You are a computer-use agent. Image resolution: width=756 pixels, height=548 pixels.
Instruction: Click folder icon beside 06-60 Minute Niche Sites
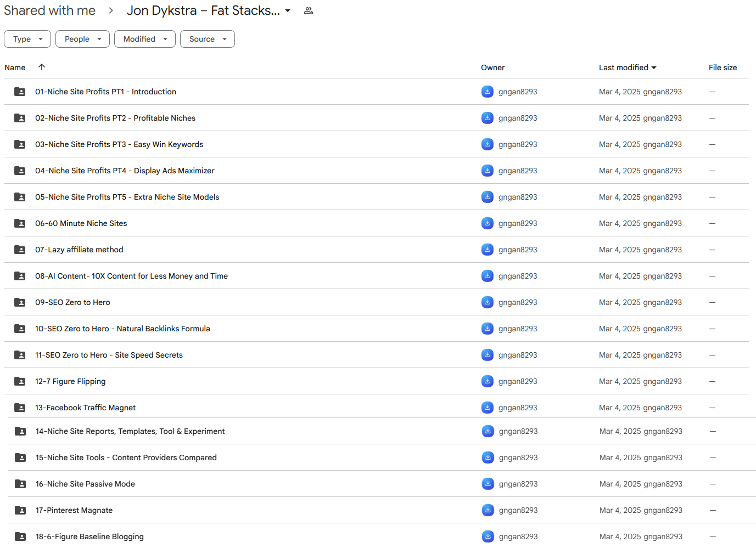[20, 223]
